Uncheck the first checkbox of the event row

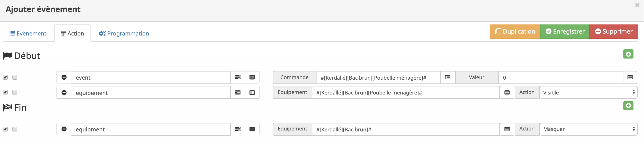pyautogui.click(x=5, y=77)
